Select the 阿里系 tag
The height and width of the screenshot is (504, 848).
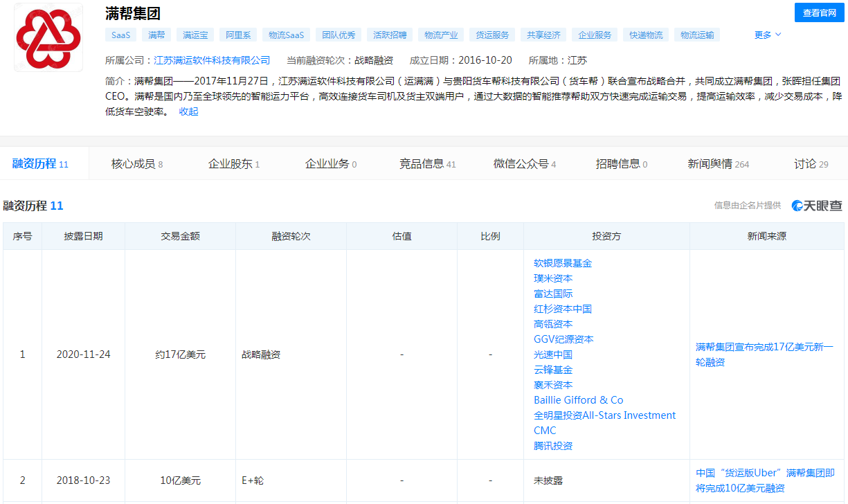pyautogui.click(x=239, y=35)
